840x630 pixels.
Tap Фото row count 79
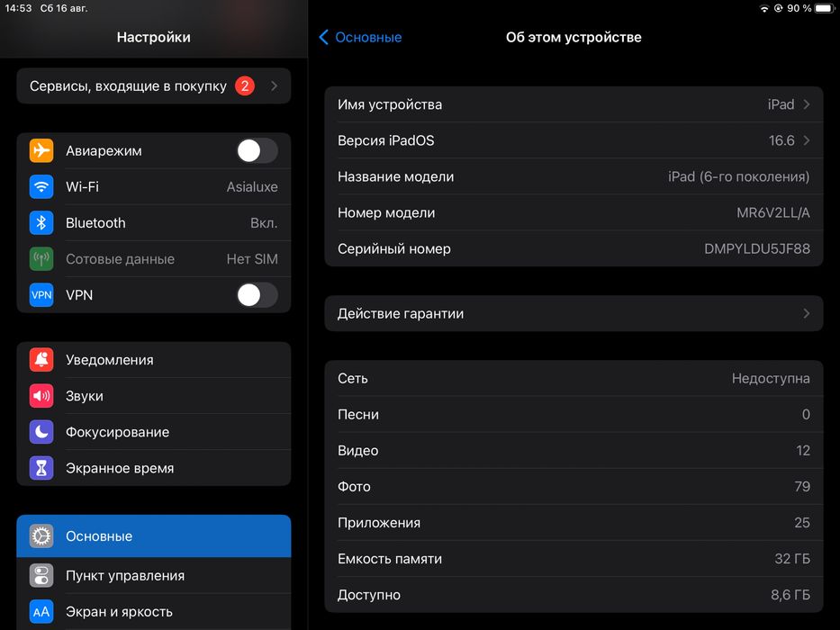click(802, 486)
